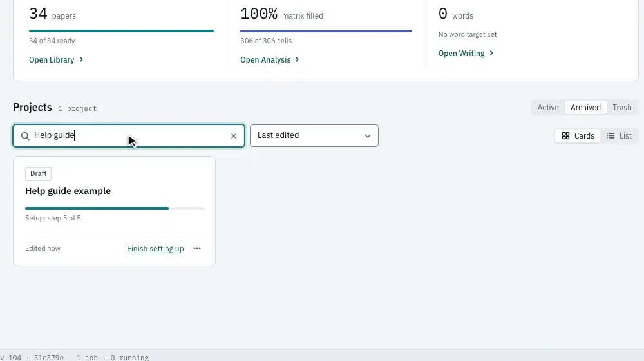This screenshot has height=361, width=644.
Task: Click the '100%' matrix filled value
Action: coord(259,14)
